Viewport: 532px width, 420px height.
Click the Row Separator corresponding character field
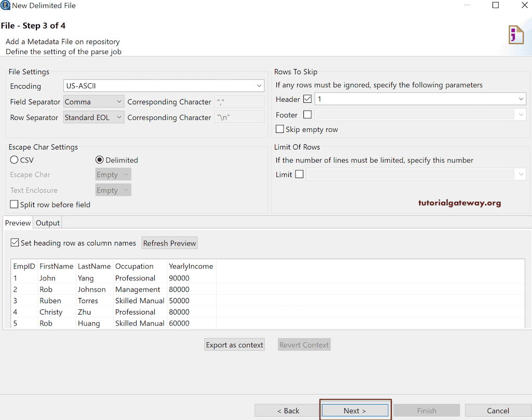pyautogui.click(x=239, y=117)
